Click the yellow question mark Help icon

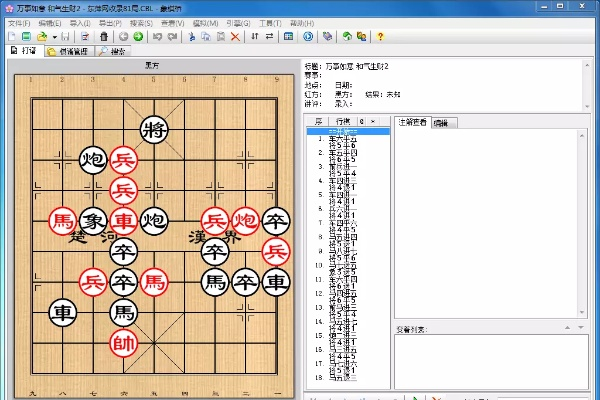380,37
